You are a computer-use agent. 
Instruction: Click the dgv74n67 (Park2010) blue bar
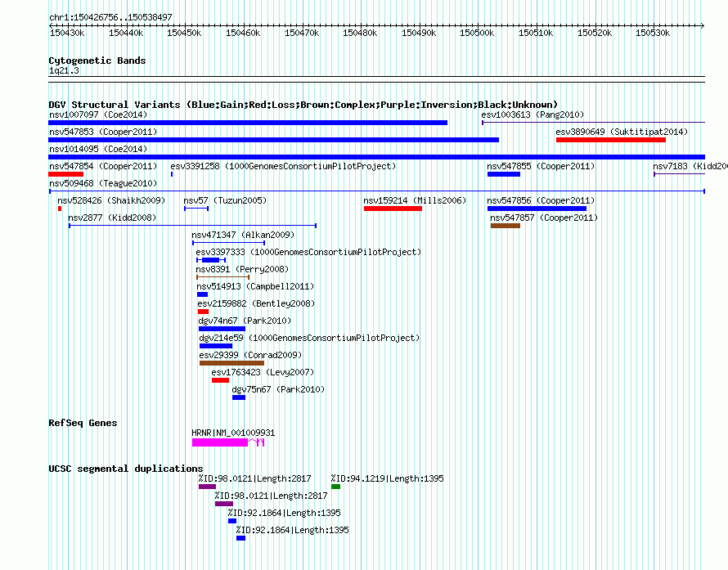tap(222, 329)
